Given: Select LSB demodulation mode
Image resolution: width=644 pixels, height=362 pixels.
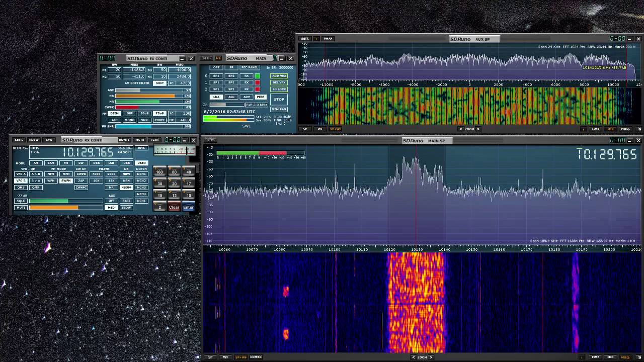Looking at the screenshot, I should 111,163.
